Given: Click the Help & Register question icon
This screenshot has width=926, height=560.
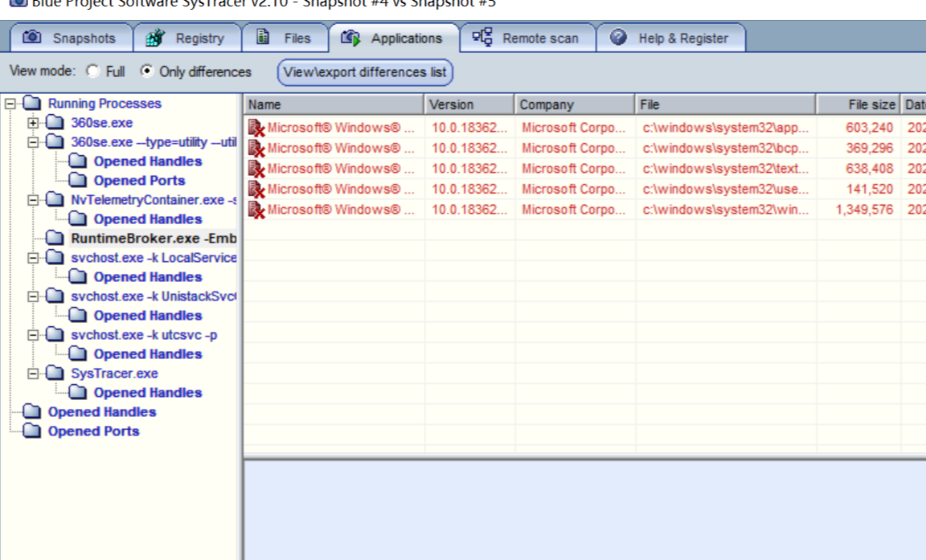Looking at the screenshot, I should [x=618, y=37].
